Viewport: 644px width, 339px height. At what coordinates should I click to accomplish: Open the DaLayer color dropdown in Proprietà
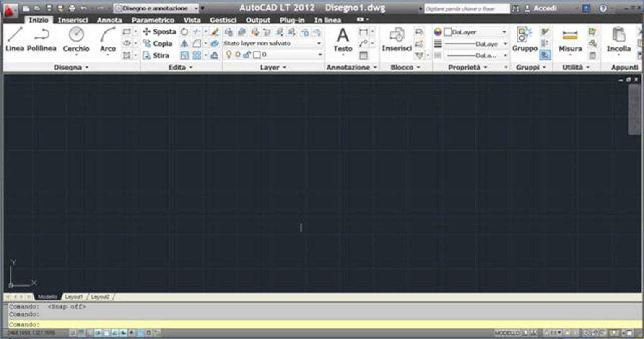click(x=504, y=31)
